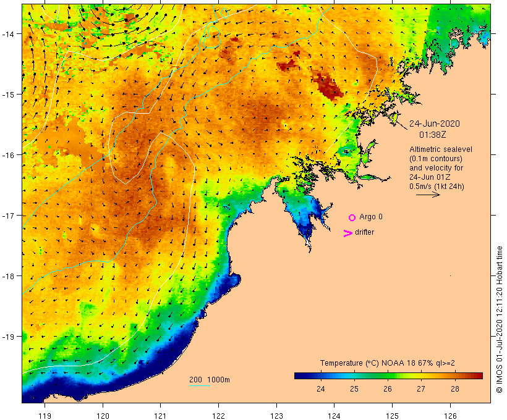
Task: Click the 0.5m/s velocity scale arrow
Action: pyautogui.click(x=428, y=195)
